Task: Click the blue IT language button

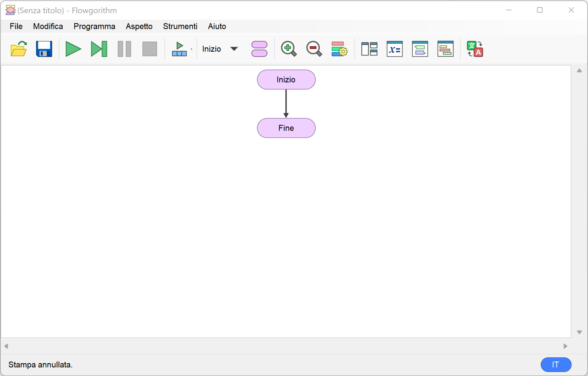Action: [556, 365]
